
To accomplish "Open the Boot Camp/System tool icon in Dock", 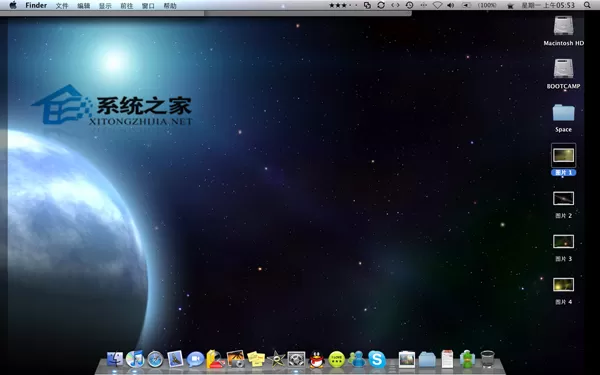I will 296,360.
